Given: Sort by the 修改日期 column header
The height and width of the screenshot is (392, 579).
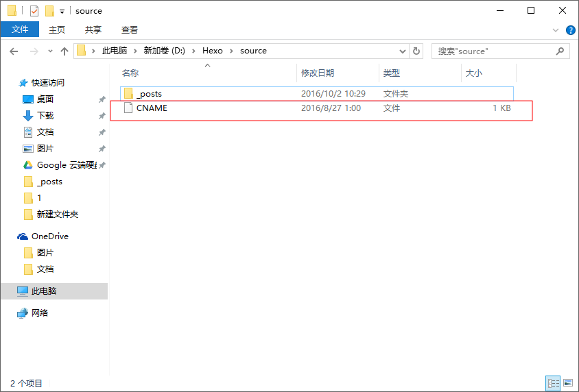Looking at the screenshot, I should (318, 73).
